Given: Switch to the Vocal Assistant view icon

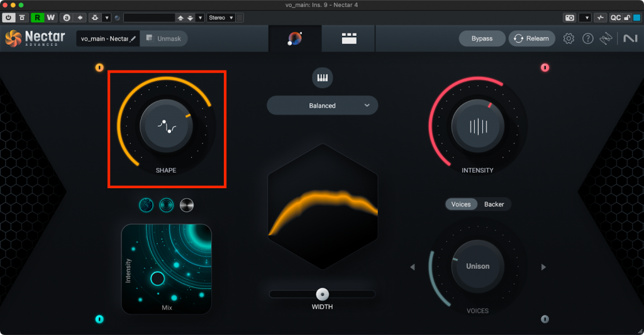Looking at the screenshot, I should [295, 38].
